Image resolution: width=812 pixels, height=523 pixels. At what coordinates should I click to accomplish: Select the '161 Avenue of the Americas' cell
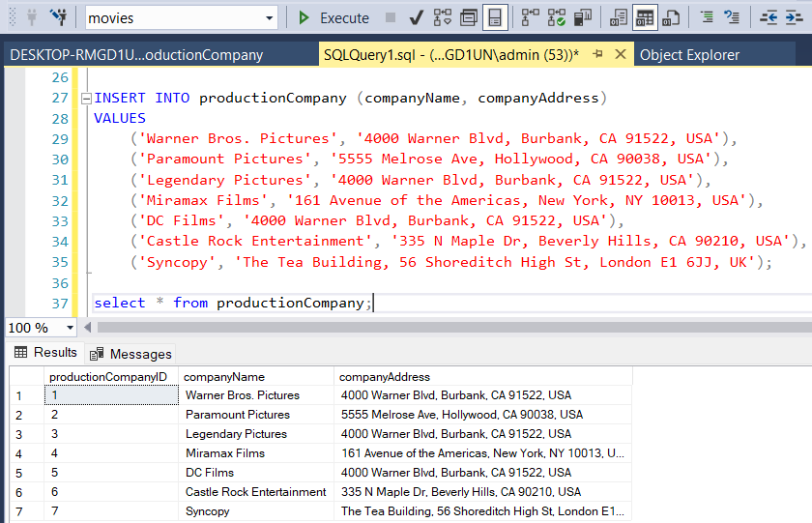point(483,453)
